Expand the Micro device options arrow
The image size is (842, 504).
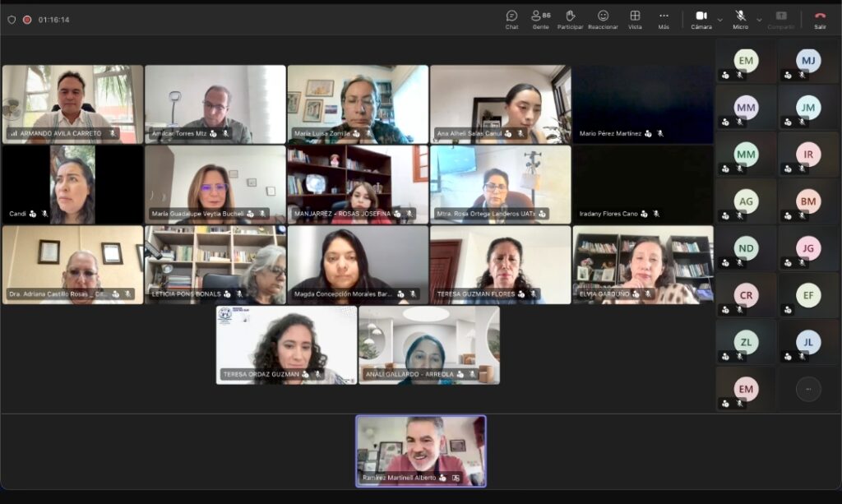click(x=759, y=21)
